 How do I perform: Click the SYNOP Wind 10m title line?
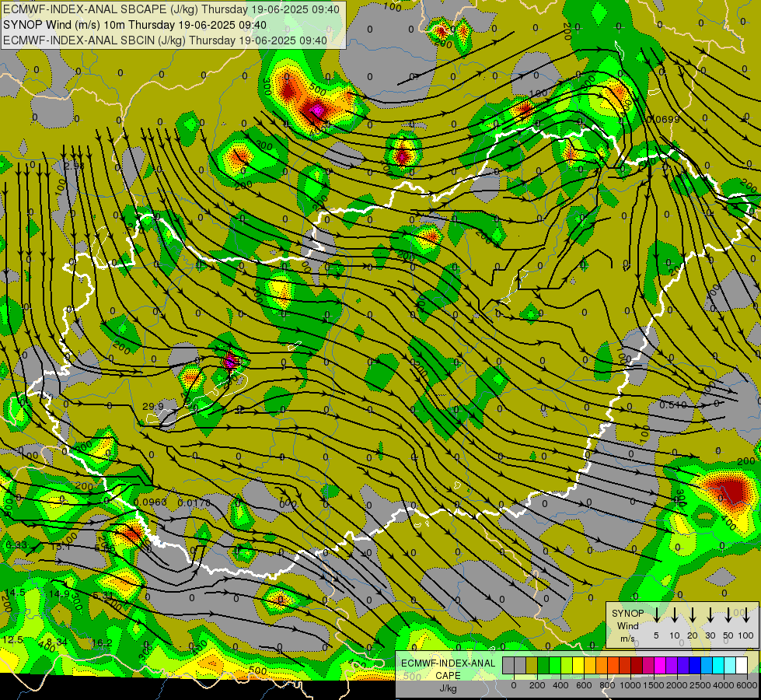[x=134, y=25]
